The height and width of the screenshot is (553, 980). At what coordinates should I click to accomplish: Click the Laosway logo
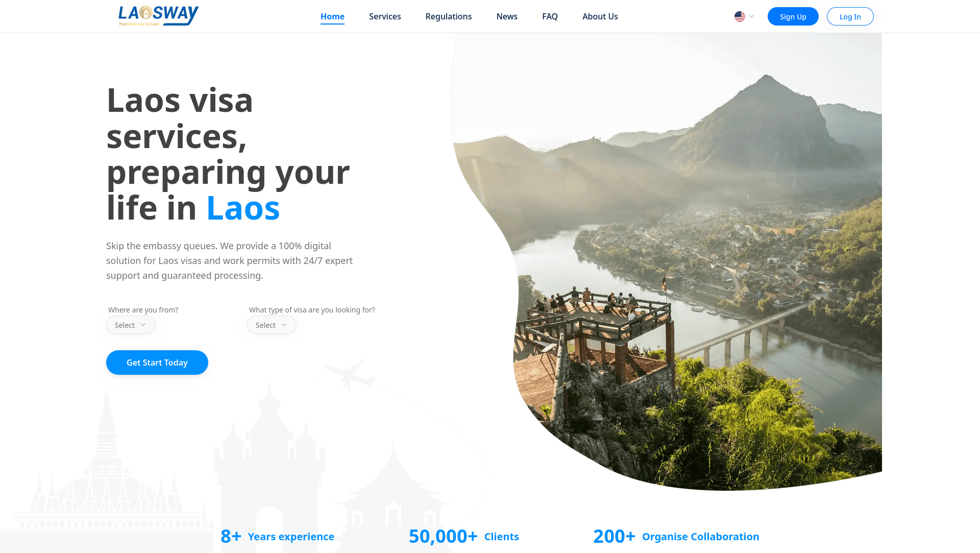[158, 16]
